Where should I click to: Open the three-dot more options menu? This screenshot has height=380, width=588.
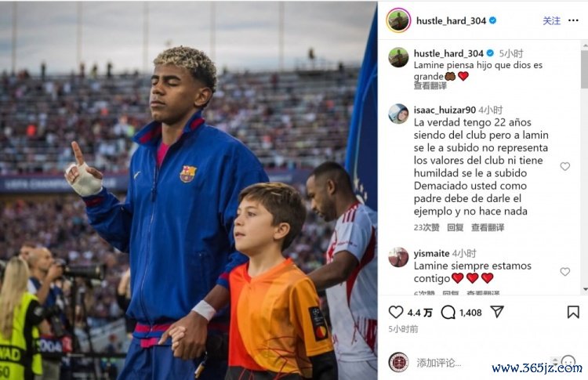click(x=573, y=20)
